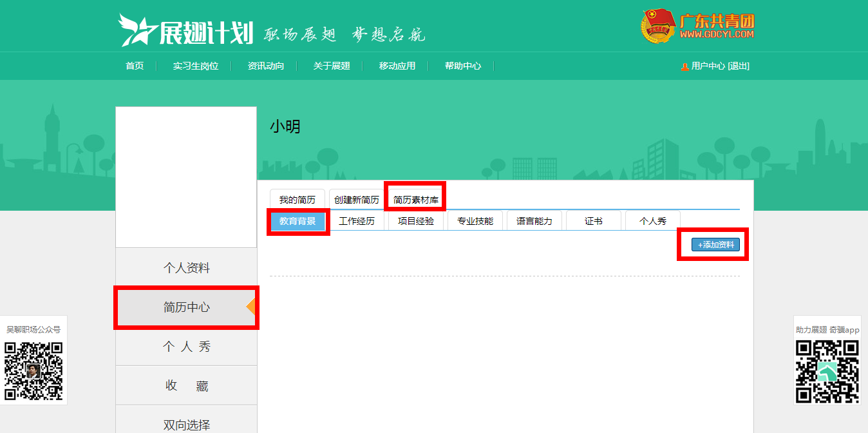This screenshot has height=433, width=868.
Task: Click the 广东共青团 emblem icon
Action: click(x=657, y=26)
